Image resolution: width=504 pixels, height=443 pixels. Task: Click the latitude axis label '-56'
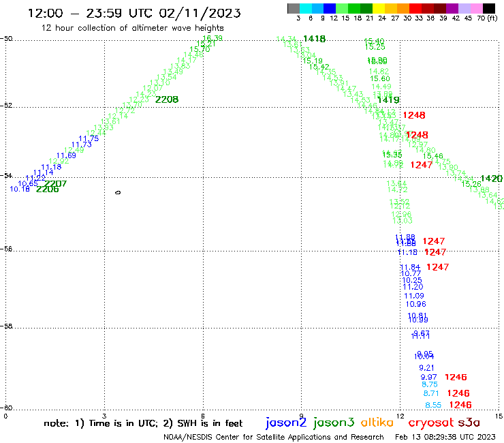point(6,249)
